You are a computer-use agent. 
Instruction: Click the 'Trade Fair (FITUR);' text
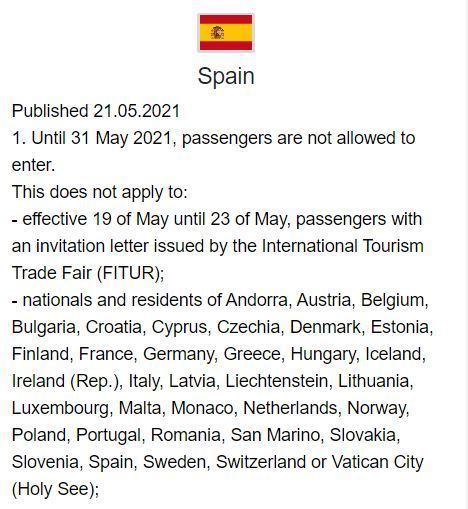(88, 273)
